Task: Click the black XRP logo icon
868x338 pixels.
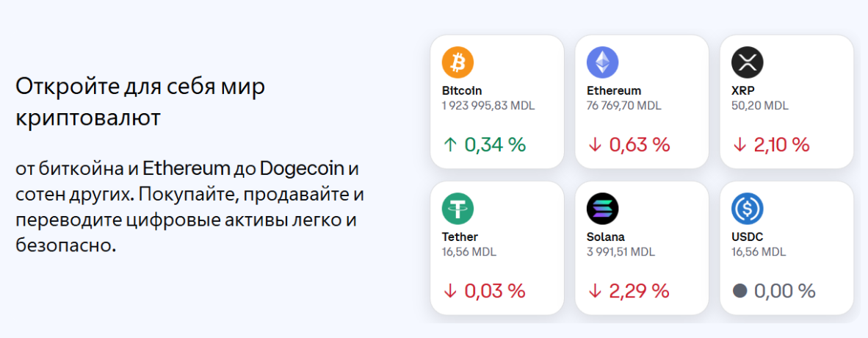Action: point(747,63)
